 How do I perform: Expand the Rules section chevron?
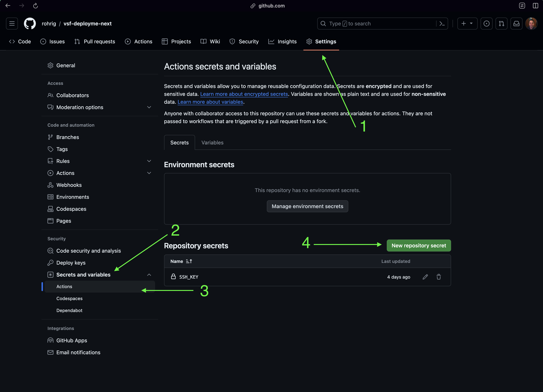[149, 161]
